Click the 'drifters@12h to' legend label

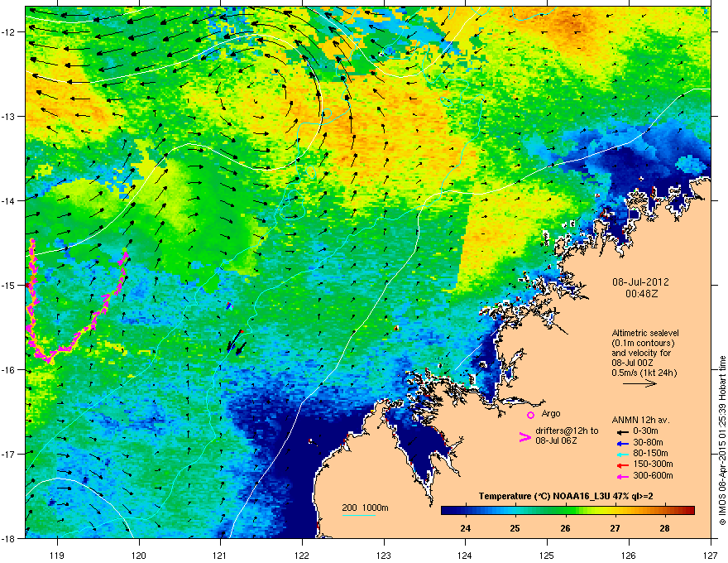coord(567,431)
